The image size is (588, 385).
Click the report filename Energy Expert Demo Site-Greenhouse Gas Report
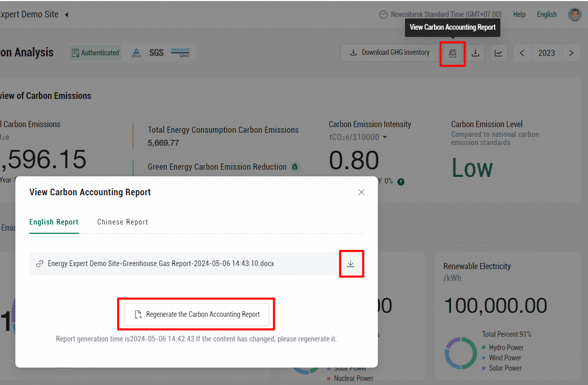[x=161, y=264]
